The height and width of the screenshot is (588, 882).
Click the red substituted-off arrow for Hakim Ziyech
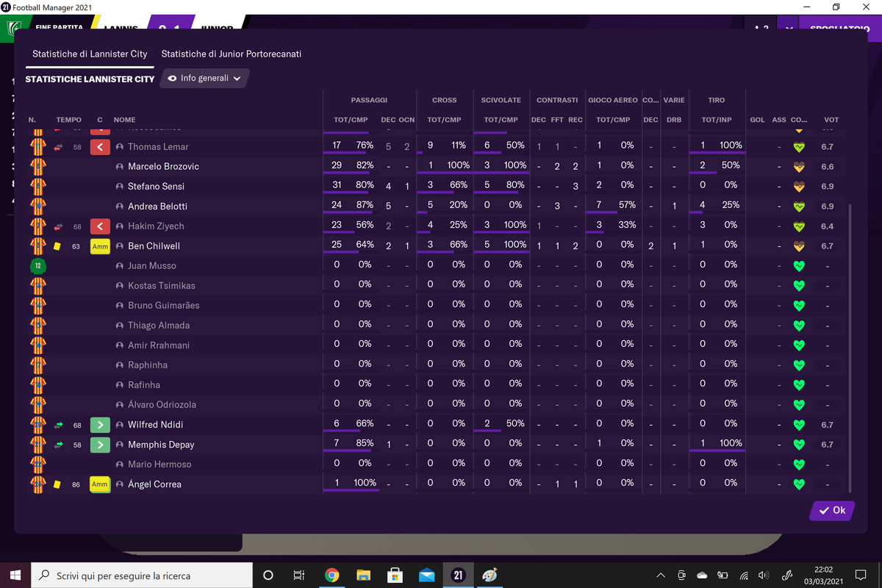pos(100,226)
